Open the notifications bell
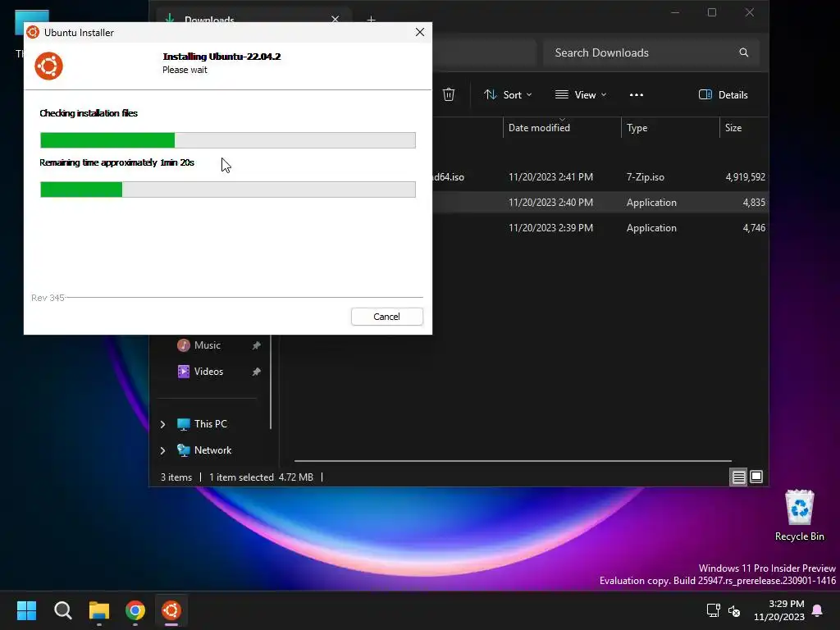The height and width of the screenshot is (630, 840). coord(818,610)
